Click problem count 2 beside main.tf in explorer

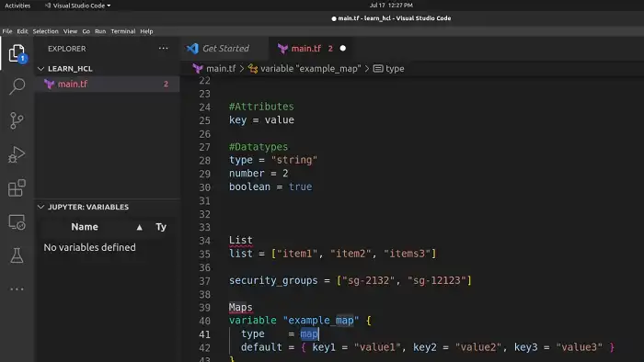click(166, 84)
